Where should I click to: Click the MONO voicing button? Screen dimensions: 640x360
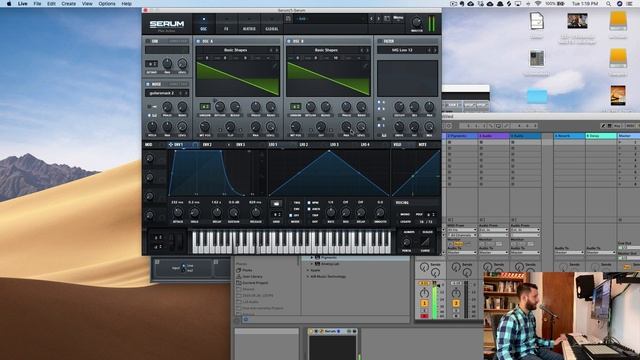405,214
